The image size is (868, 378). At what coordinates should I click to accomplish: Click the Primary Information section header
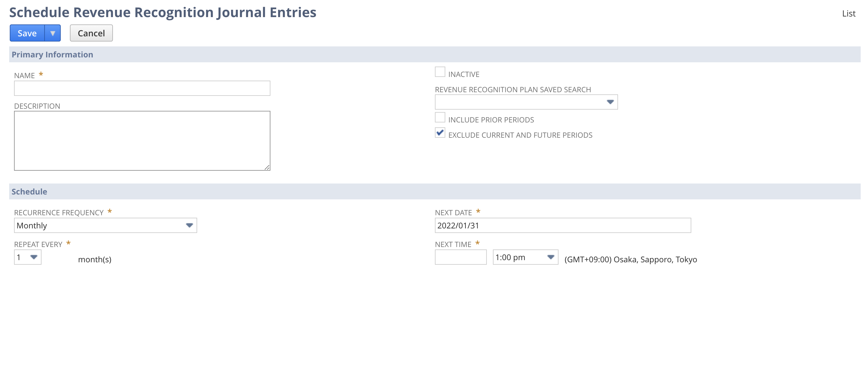pos(52,54)
